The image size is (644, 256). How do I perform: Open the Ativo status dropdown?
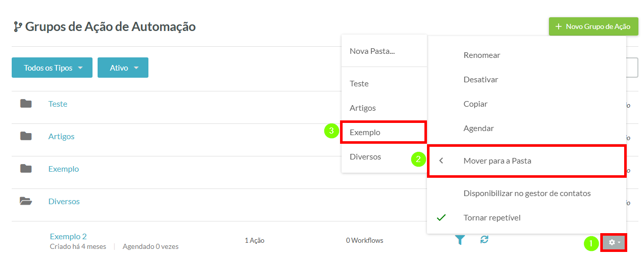tap(123, 68)
